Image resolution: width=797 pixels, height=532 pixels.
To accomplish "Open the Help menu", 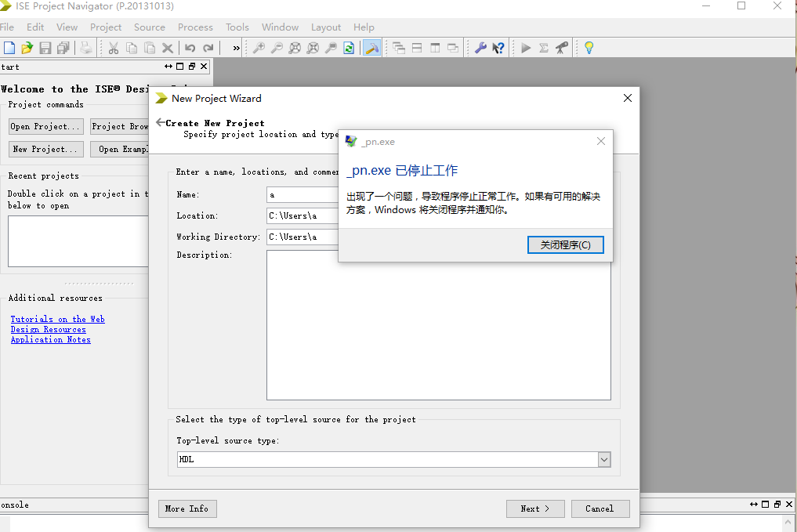I will click(x=364, y=27).
